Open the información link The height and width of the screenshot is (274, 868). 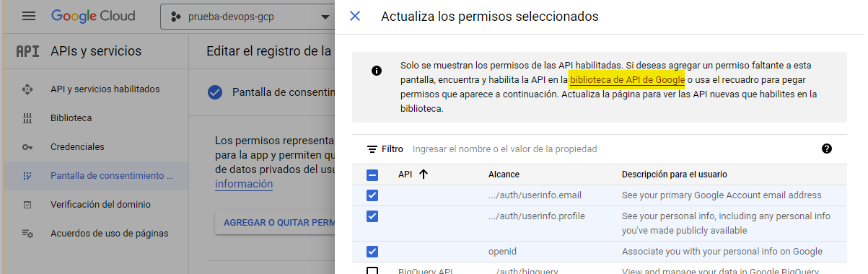[x=244, y=184]
